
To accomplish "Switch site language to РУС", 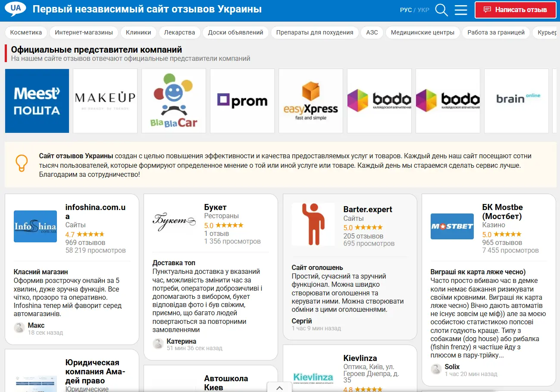I will [x=406, y=10].
